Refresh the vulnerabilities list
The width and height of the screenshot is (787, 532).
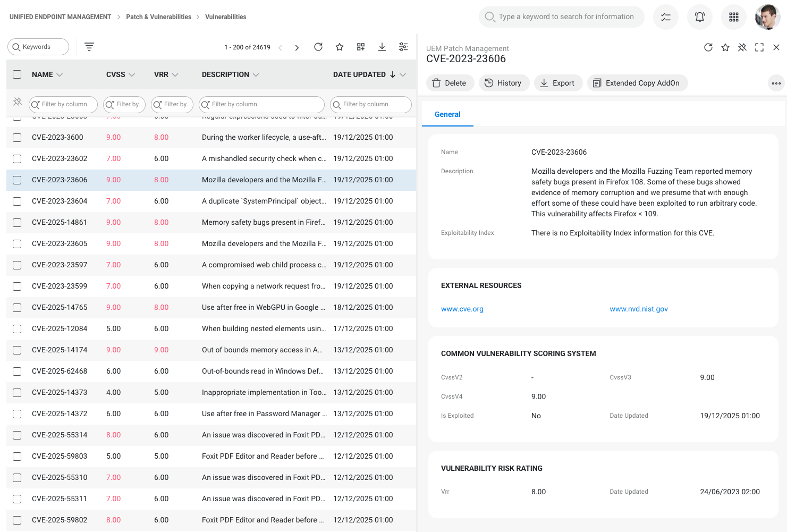pos(318,47)
